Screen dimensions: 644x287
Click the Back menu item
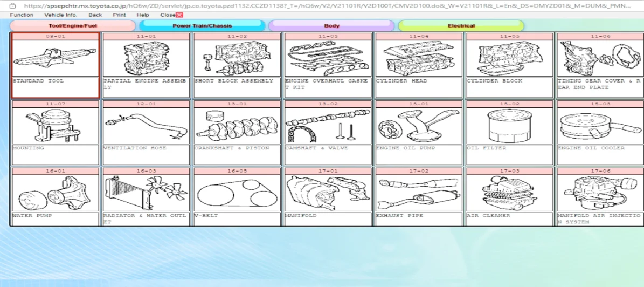[95, 15]
